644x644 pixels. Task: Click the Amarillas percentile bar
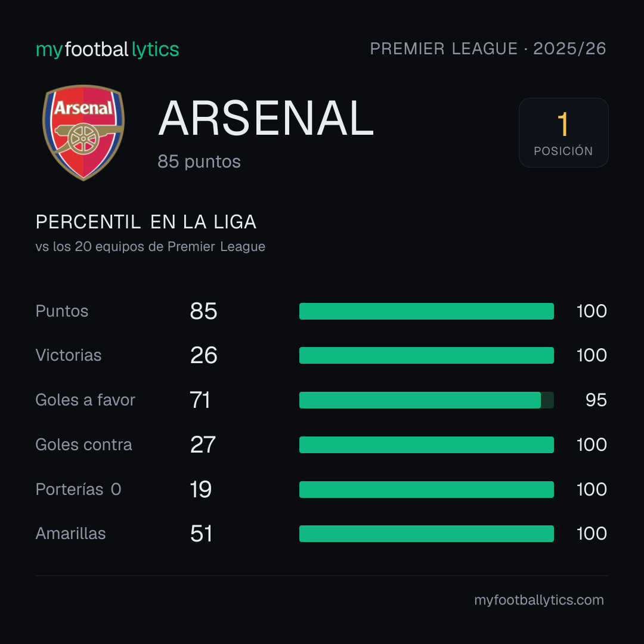[x=426, y=534]
